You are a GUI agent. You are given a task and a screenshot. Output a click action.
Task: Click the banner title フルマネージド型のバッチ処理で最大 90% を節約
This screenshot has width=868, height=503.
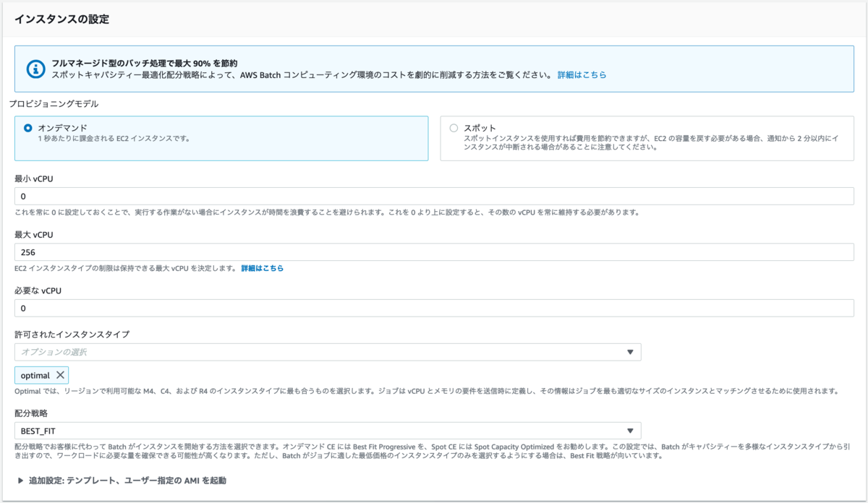145,63
